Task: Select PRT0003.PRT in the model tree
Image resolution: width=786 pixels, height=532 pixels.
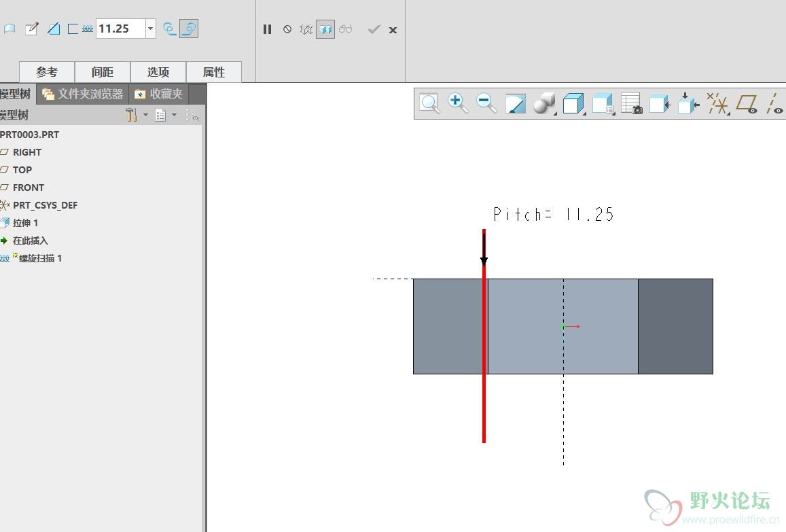Action: (30, 135)
